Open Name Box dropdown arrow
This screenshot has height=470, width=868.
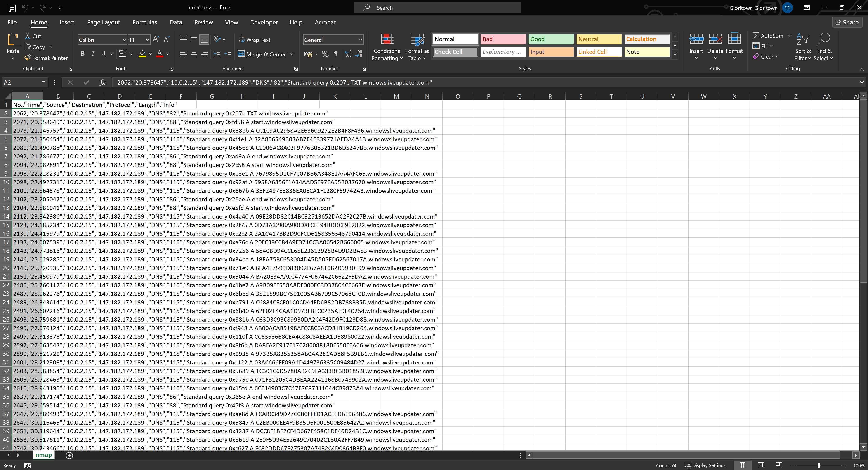click(x=43, y=82)
